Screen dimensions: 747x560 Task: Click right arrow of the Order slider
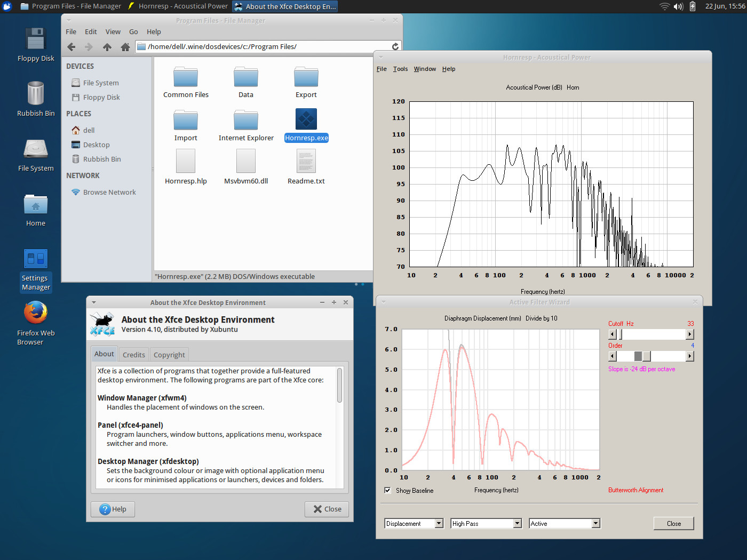coord(690,356)
